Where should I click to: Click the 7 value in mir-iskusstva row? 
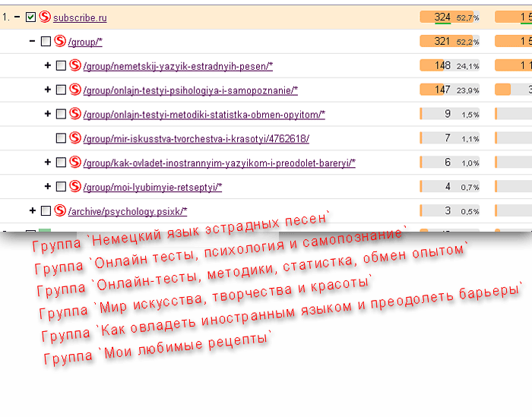448,138
